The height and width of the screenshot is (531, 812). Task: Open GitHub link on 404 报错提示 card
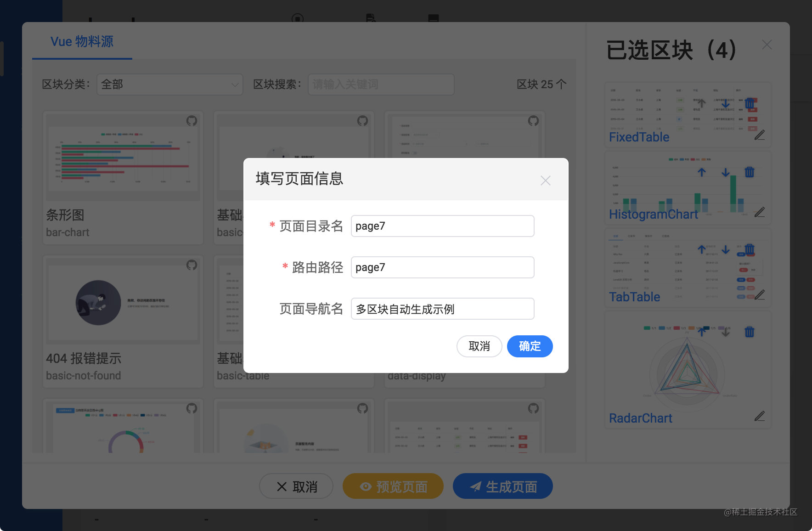192,265
